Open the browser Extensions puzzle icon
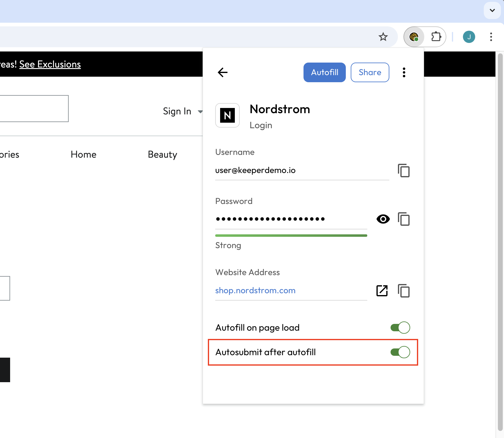The image size is (504, 438). (x=436, y=37)
